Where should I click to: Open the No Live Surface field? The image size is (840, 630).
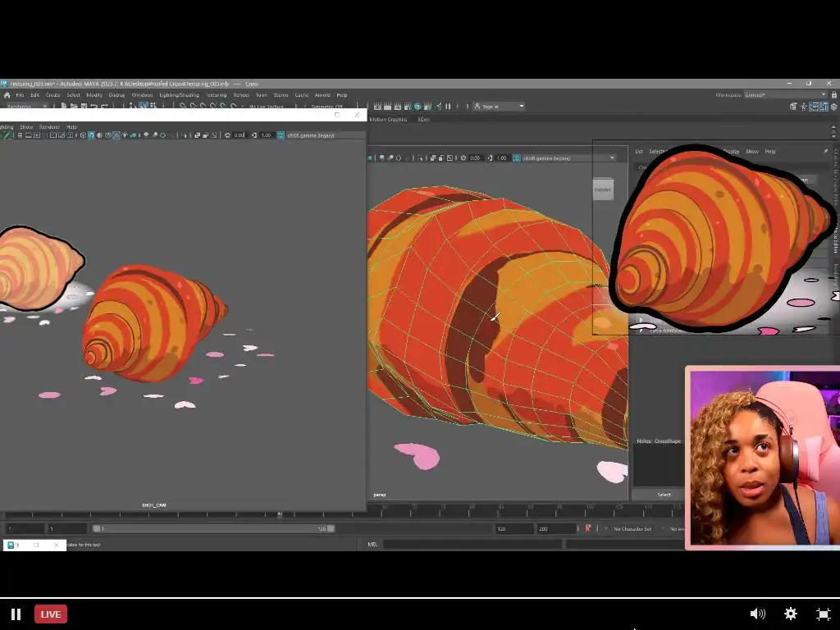point(267,107)
